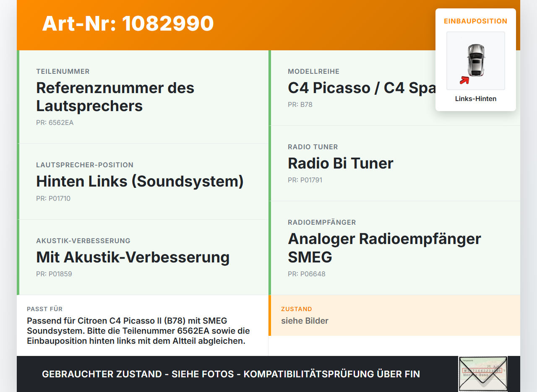Click the RADIOEMPFÄNGER label
Image resolution: width=537 pixels, height=392 pixels.
pos(322,223)
